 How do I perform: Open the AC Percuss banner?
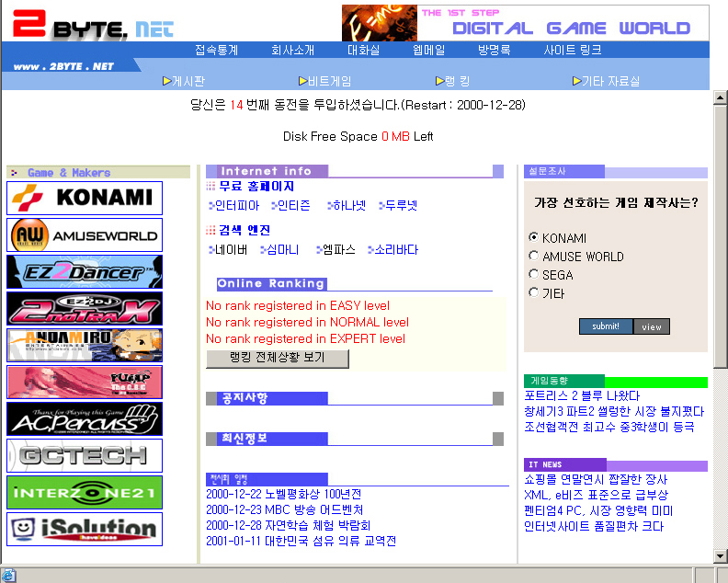[85, 419]
